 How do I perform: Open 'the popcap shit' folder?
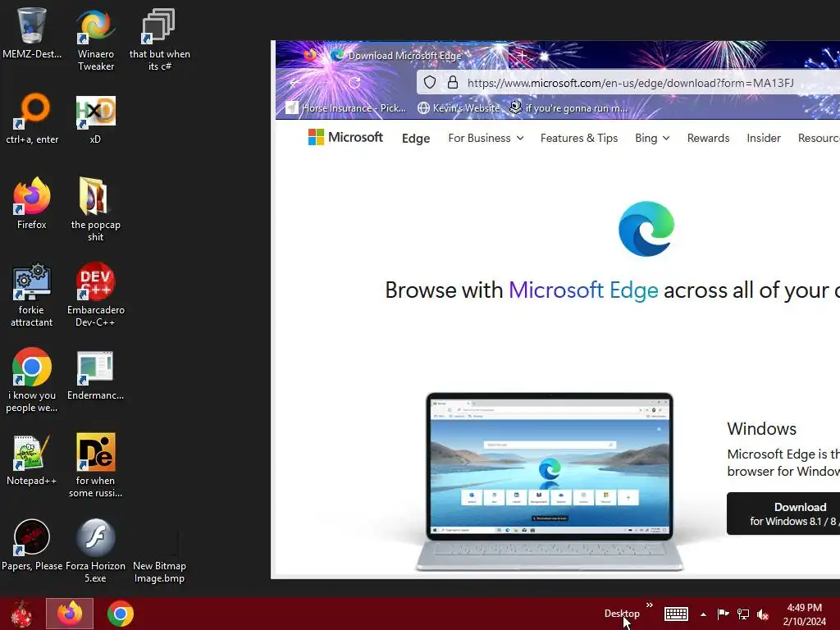tap(95, 210)
